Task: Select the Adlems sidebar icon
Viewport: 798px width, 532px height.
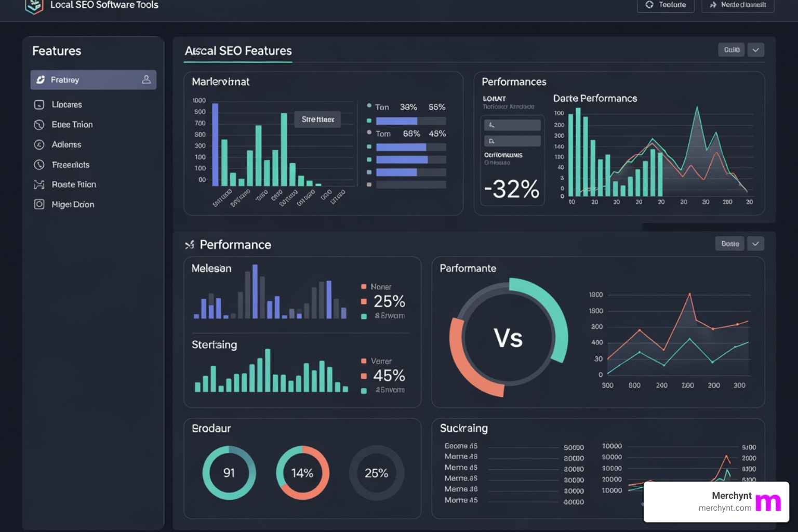Action: [39, 144]
